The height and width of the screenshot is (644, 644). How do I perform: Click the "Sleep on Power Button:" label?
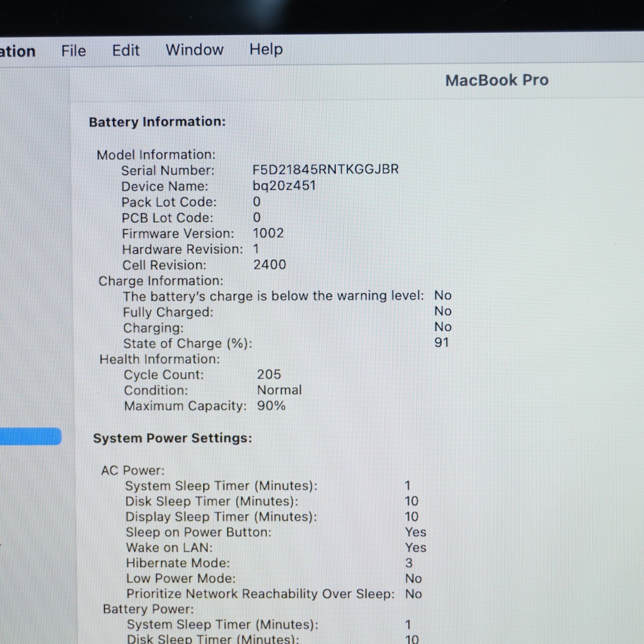coord(199,532)
